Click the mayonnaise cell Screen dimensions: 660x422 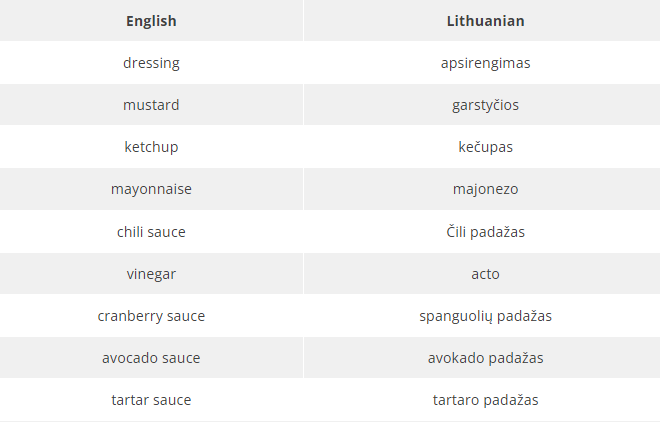[151, 189]
